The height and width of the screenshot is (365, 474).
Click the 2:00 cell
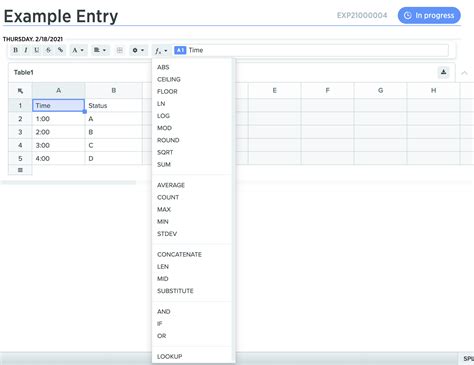(58, 132)
